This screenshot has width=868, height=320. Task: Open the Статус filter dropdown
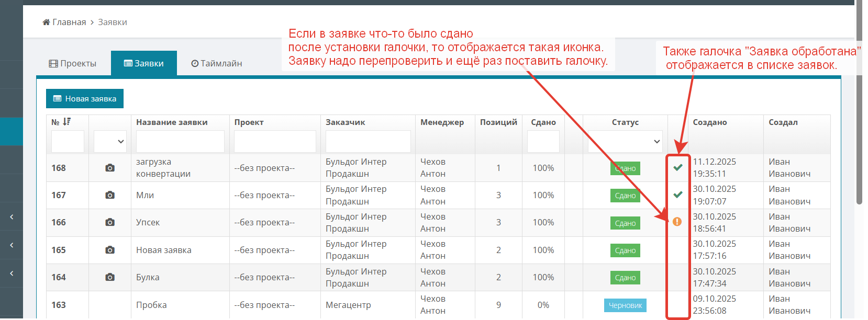click(x=625, y=142)
